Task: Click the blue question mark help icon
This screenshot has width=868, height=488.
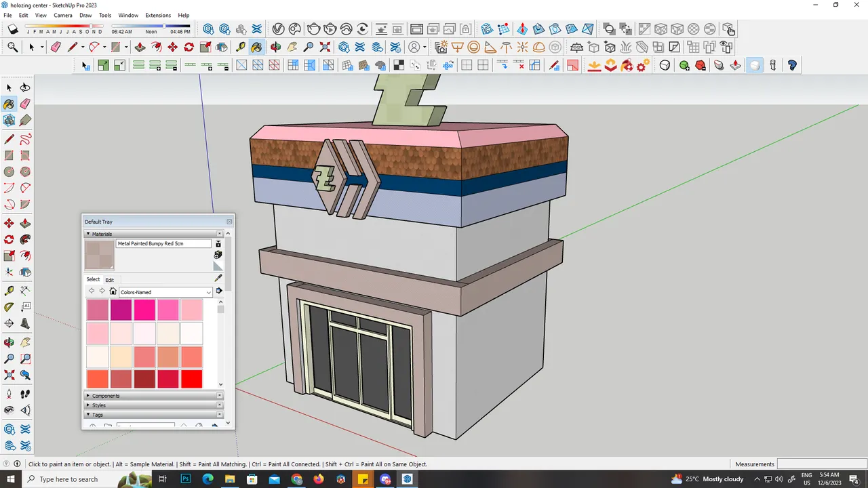Action: 792,65
